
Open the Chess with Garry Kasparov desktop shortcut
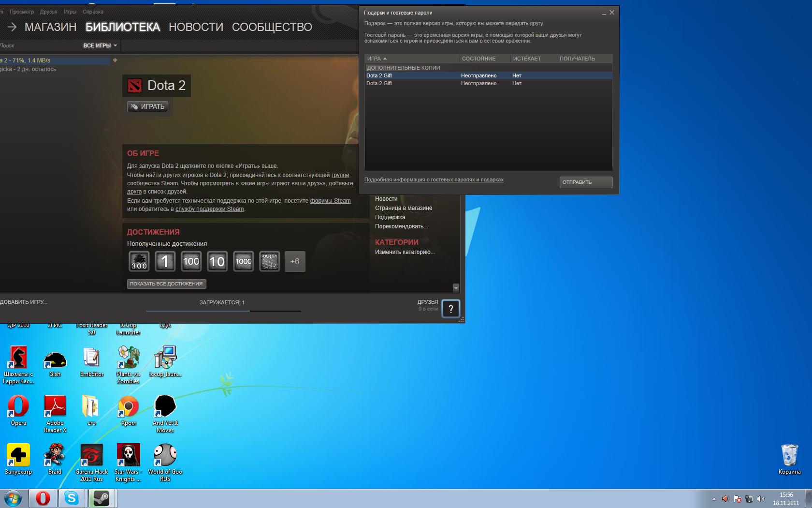[x=18, y=365]
